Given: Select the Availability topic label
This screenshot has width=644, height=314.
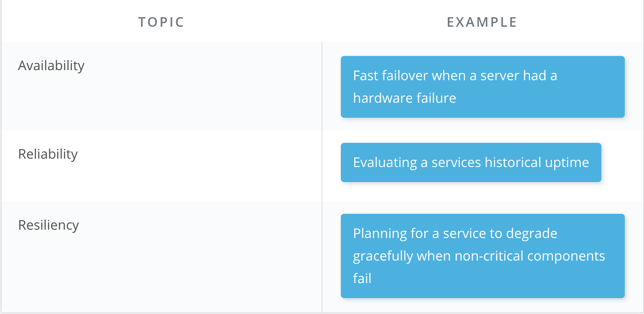Looking at the screenshot, I should (x=51, y=66).
